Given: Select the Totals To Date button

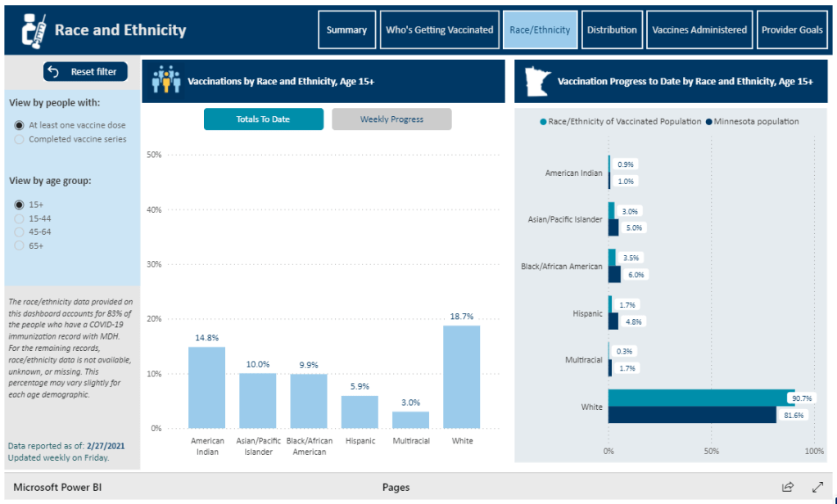Looking at the screenshot, I should [x=263, y=119].
